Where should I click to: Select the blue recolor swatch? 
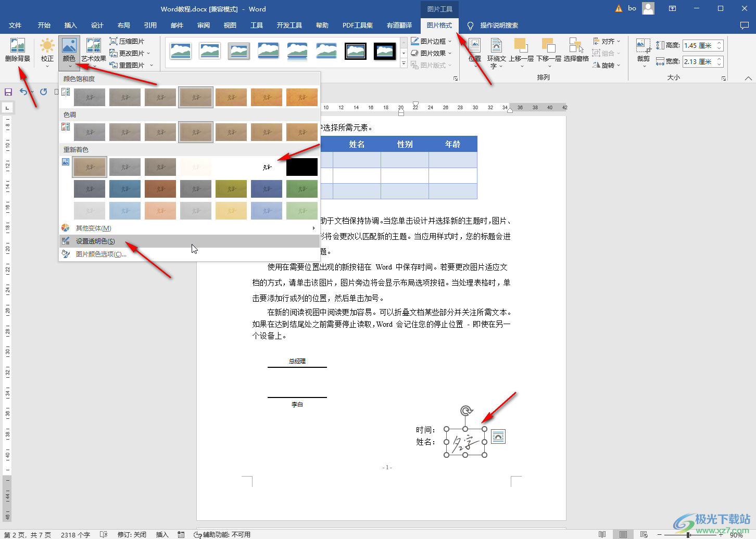[x=125, y=188]
